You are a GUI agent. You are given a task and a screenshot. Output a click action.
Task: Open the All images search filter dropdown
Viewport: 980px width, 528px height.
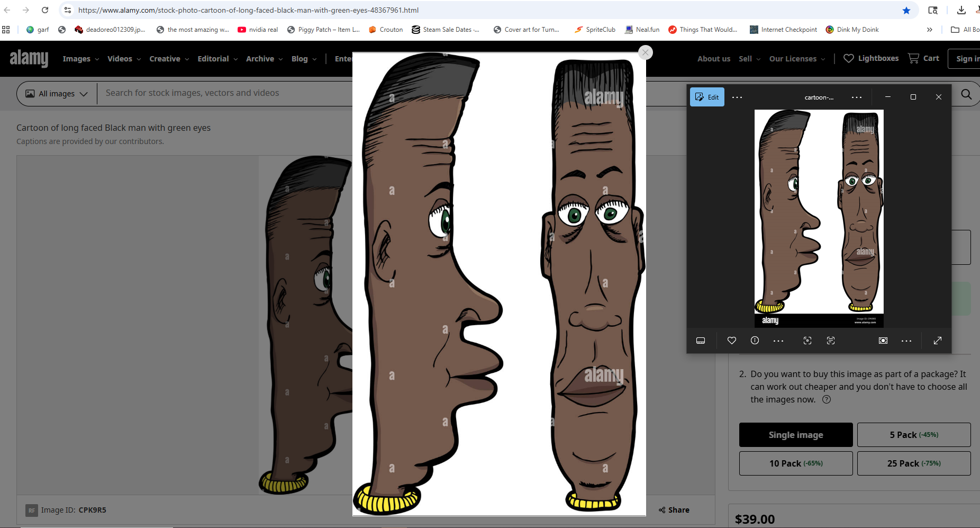pos(57,94)
